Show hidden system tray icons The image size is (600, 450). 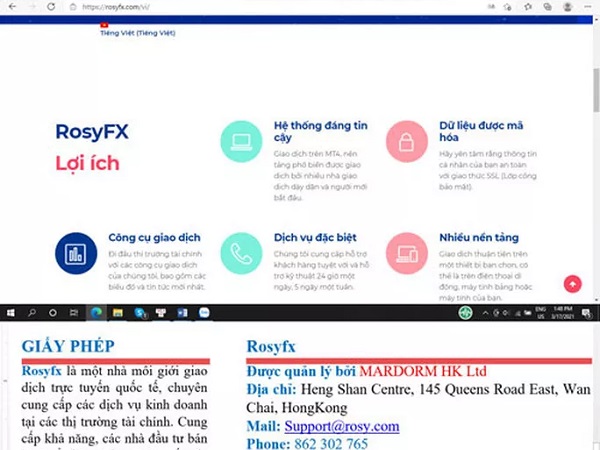tap(485, 313)
